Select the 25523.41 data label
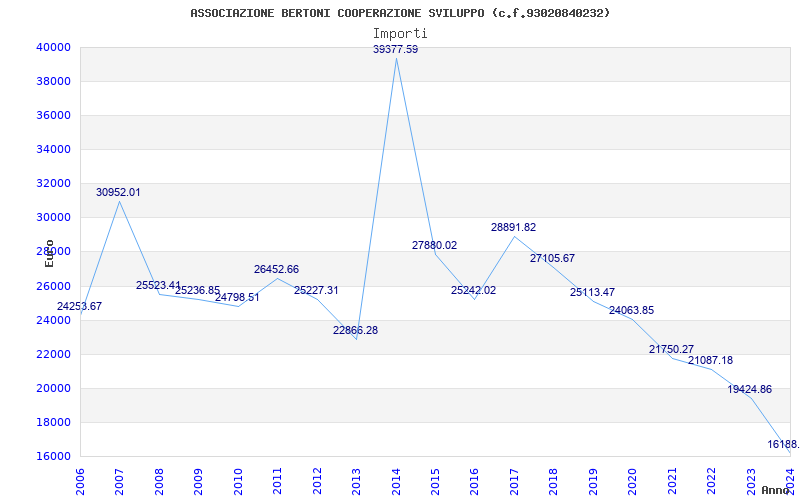This screenshot has width=800, height=500. (158, 285)
